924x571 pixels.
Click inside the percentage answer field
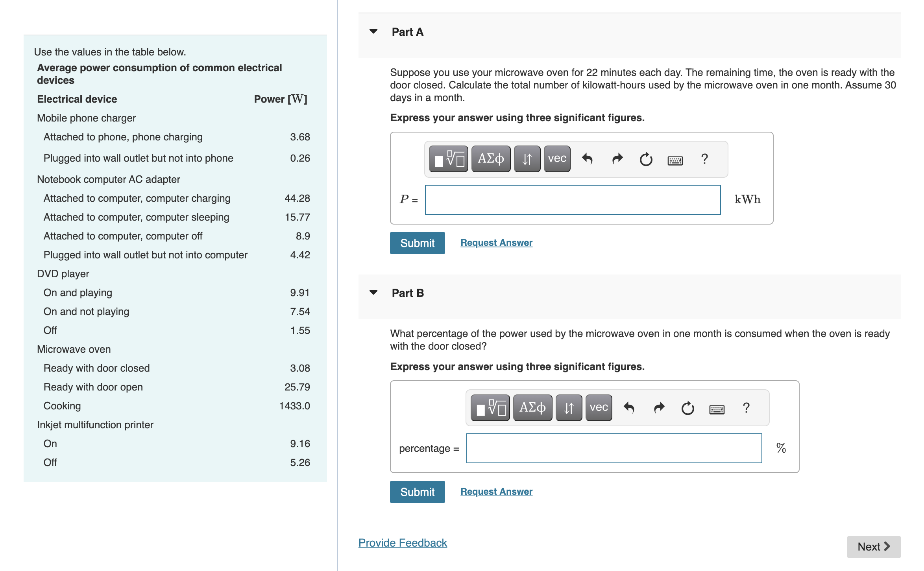coord(614,448)
